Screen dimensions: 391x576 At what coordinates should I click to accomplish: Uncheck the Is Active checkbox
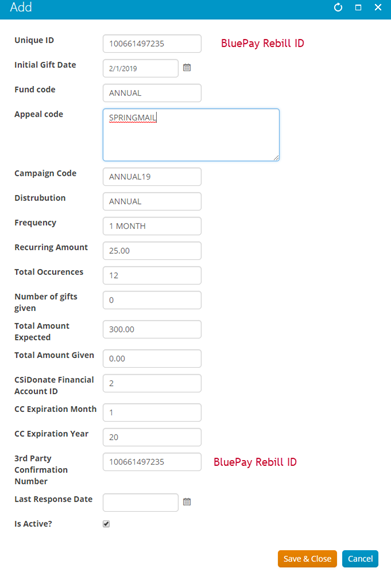pos(106,524)
